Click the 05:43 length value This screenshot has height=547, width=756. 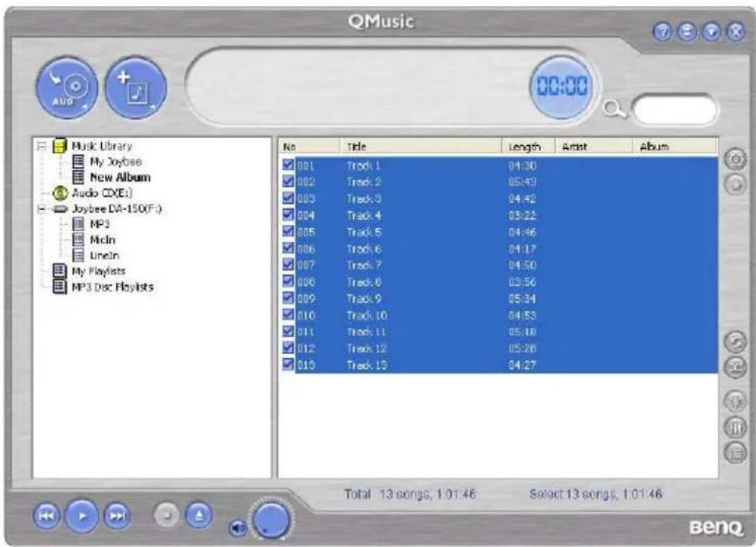(x=522, y=182)
